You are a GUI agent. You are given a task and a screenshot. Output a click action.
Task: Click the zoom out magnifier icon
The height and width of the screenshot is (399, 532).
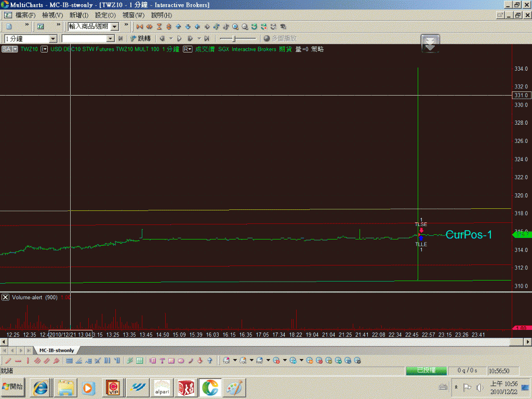[245, 26]
